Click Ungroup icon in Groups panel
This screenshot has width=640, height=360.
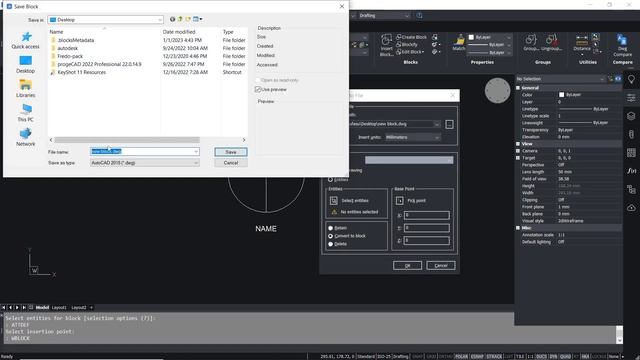[x=551, y=43]
